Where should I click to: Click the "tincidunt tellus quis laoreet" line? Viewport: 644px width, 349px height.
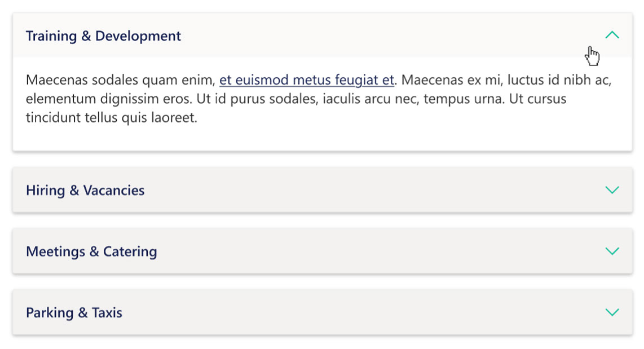[x=111, y=118]
